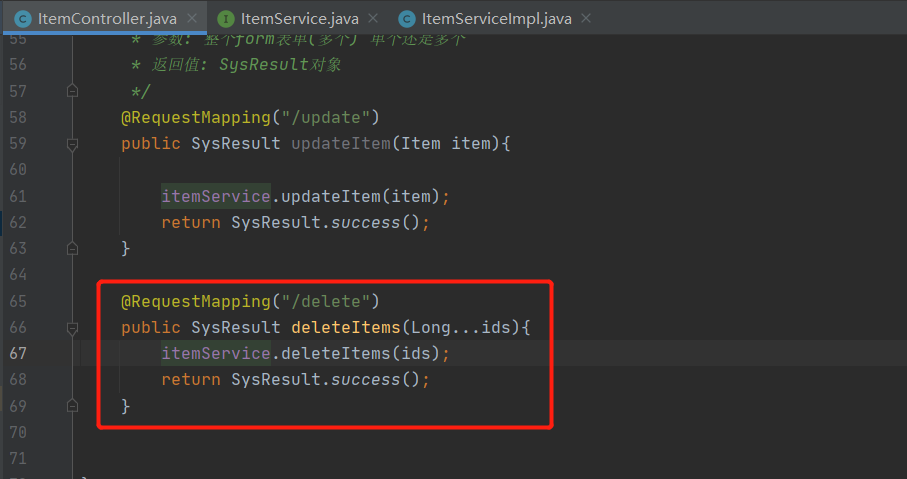Collapse the comment block fold marker at line 57
This screenshot has height=479, width=907.
click(72, 91)
